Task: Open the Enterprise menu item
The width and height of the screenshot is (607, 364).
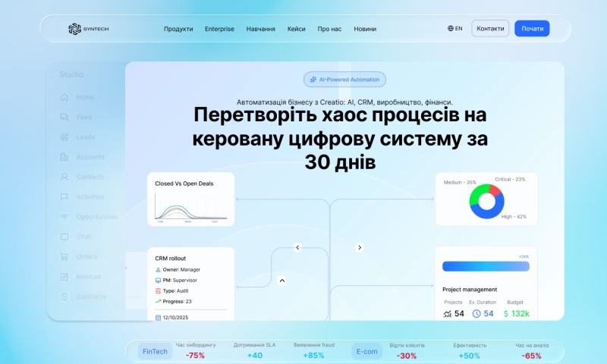Action: click(x=219, y=29)
